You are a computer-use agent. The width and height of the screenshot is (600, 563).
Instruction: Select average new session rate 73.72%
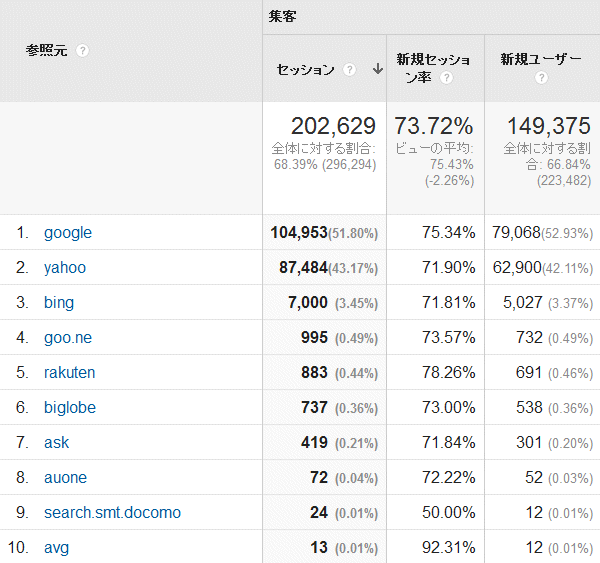(x=434, y=126)
